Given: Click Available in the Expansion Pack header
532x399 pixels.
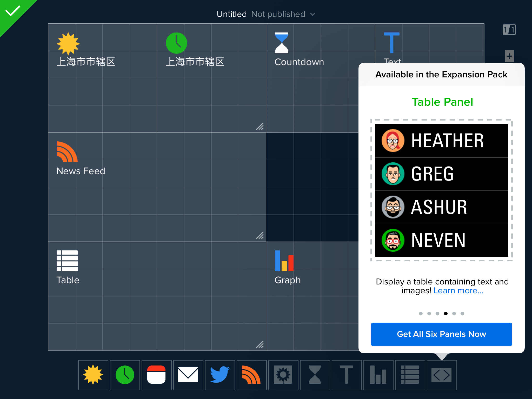Looking at the screenshot, I should pos(441,75).
